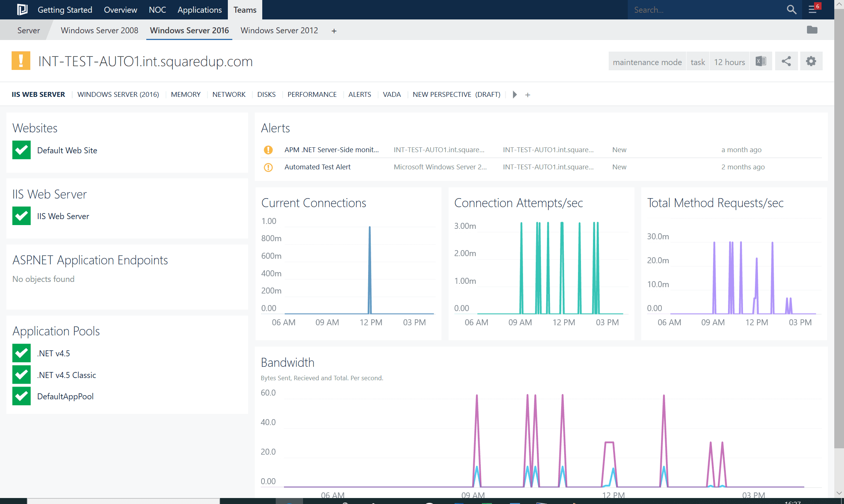The image size is (844, 504).
Task: Export to Excel icon
Action: click(761, 61)
